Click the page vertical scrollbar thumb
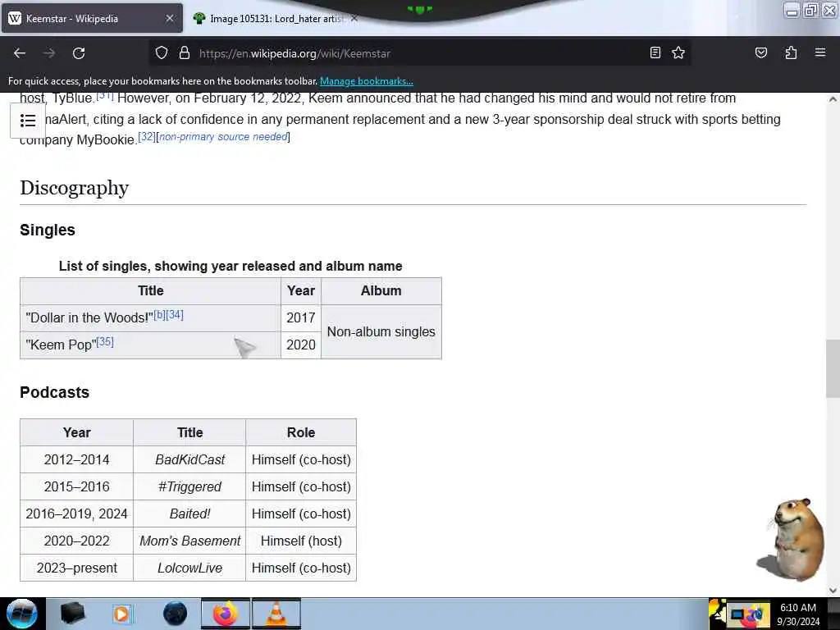The width and height of the screenshot is (840, 630). click(x=833, y=368)
